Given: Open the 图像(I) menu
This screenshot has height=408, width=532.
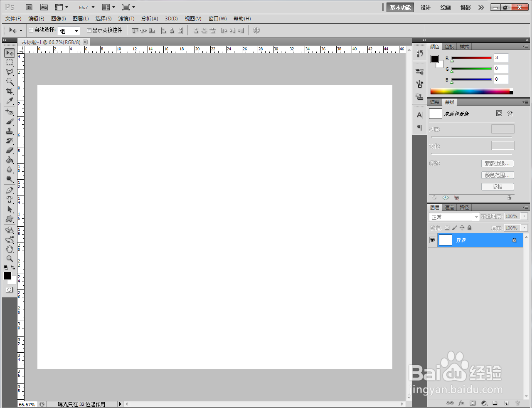Looking at the screenshot, I should [59, 19].
